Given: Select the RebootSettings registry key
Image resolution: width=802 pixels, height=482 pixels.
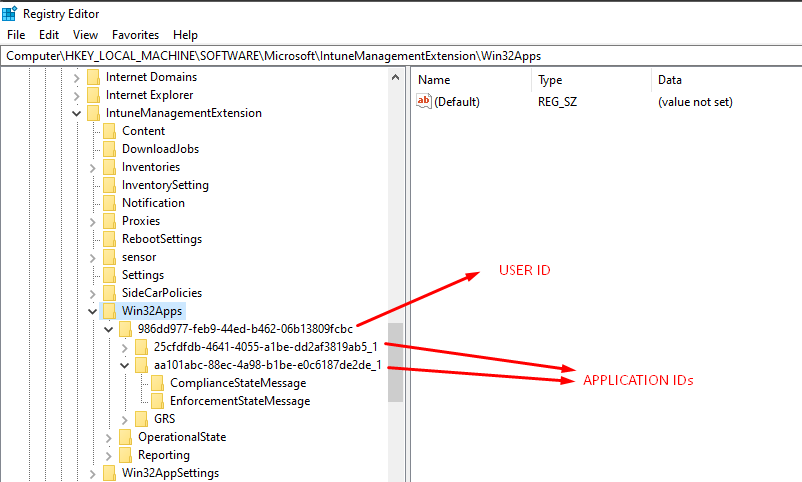Looking at the screenshot, I should pos(162,239).
